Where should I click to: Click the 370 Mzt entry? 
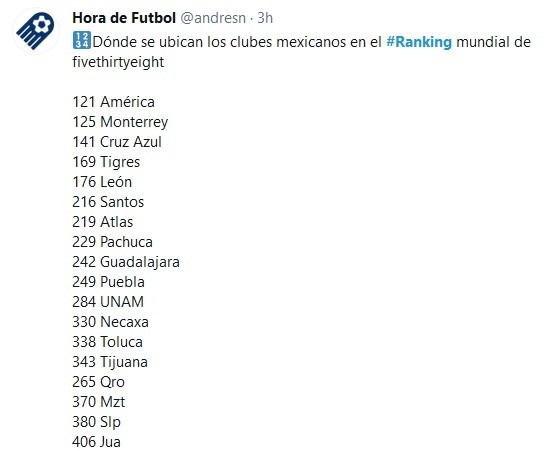99,402
